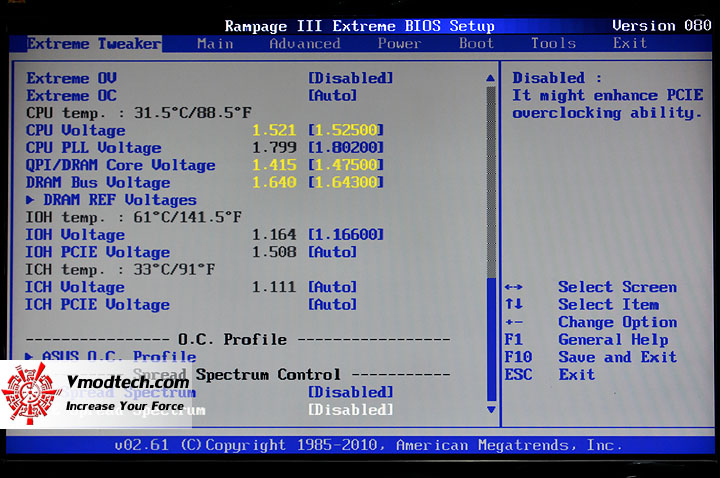Select the ICH Voltage label

[75, 287]
